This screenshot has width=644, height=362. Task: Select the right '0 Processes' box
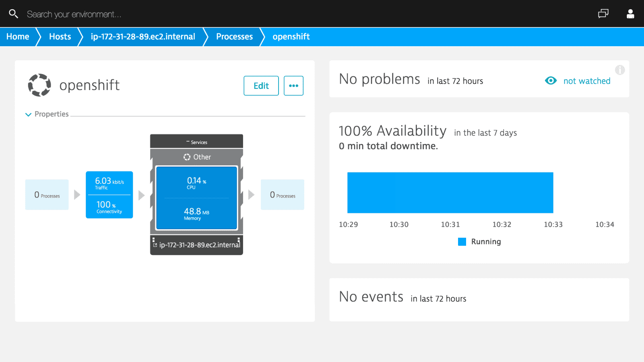pyautogui.click(x=283, y=195)
